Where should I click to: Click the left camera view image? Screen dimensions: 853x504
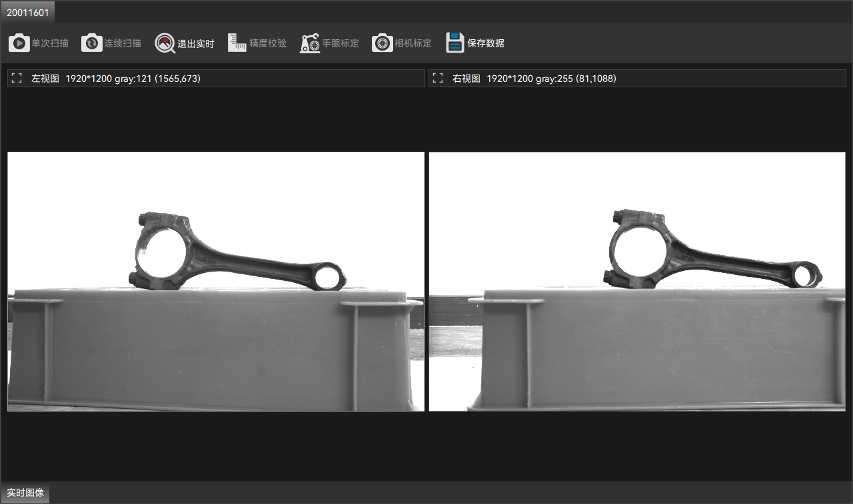(x=216, y=282)
